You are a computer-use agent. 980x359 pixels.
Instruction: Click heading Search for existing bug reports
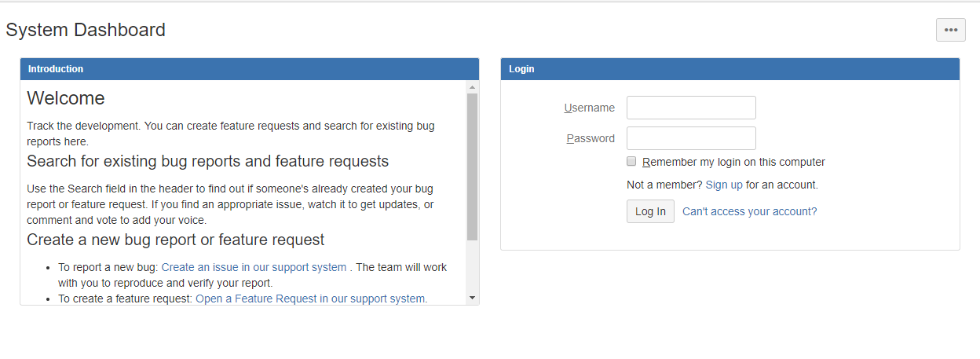208,161
